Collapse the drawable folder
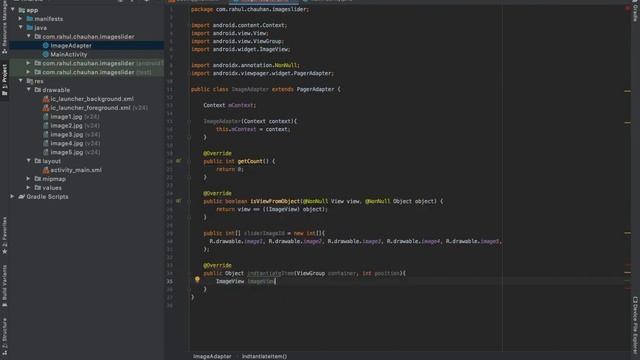This screenshot has width=640, height=360. [x=29, y=90]
